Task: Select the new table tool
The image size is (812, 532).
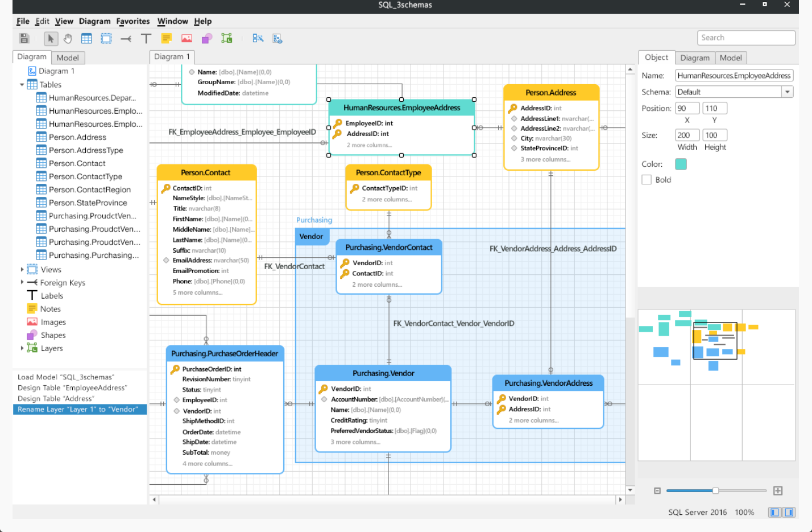Action: (x=86, y=39)
